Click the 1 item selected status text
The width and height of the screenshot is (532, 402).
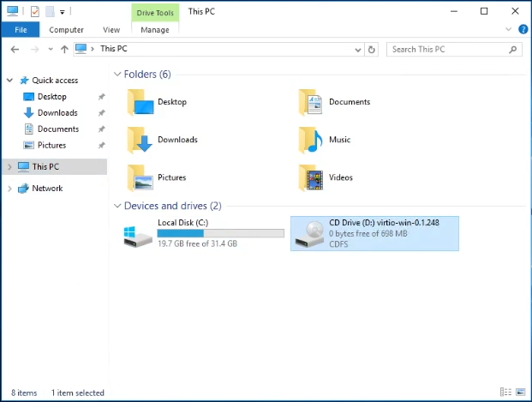[78, 393]
